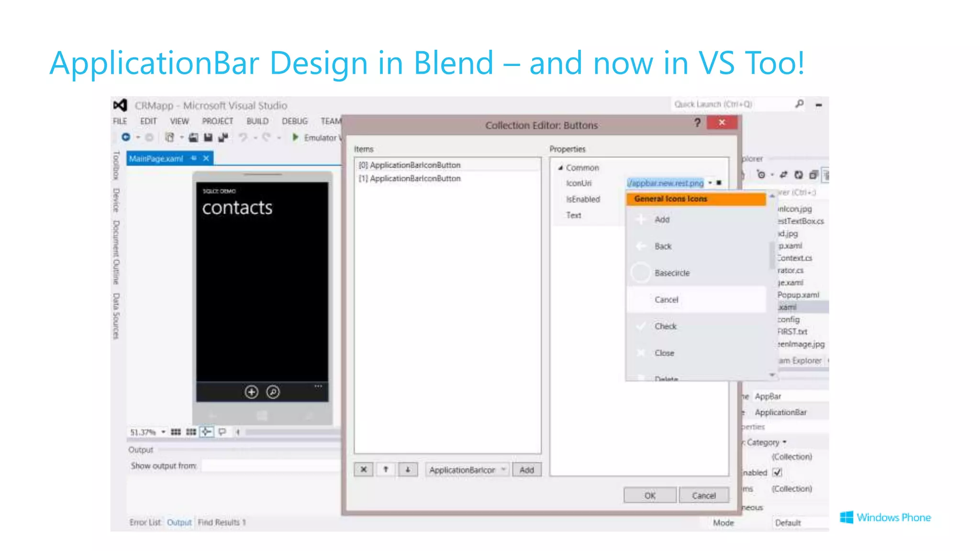Screen dimensions: 980x551
Task: Move selected item up with arrow button
Action: point(386,470)
